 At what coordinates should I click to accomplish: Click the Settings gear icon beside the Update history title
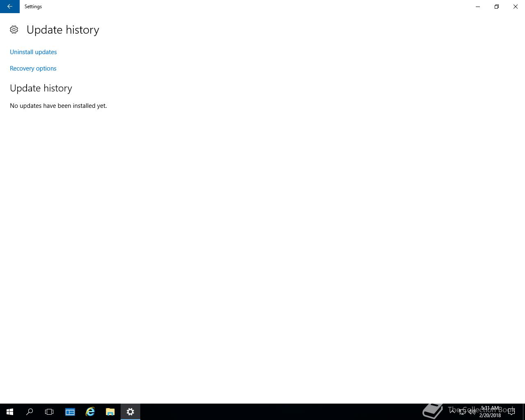click(14, 30)
